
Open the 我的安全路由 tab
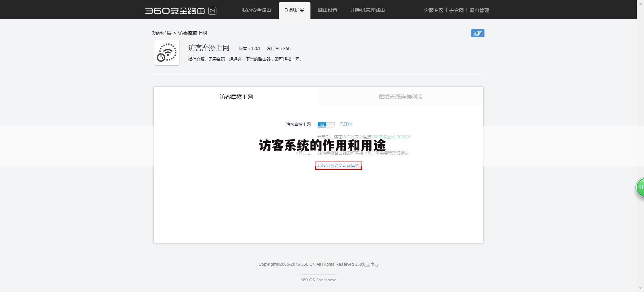click(256, 10)
